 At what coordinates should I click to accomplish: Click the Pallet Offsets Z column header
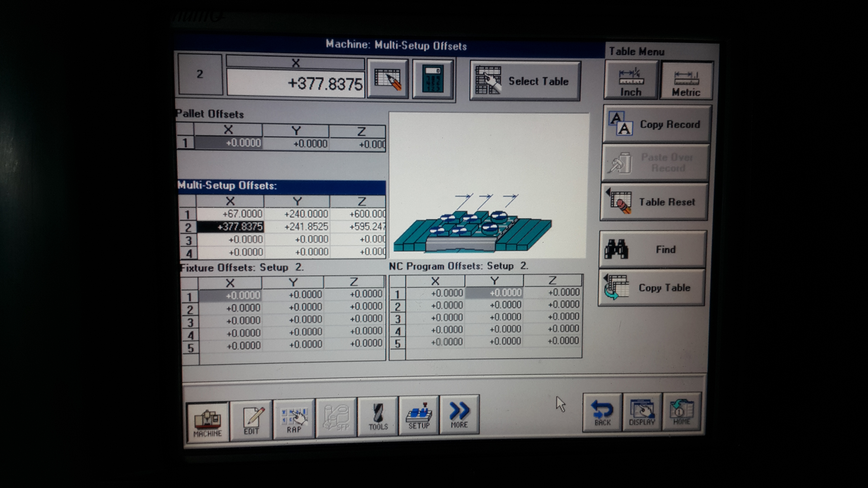358,132
